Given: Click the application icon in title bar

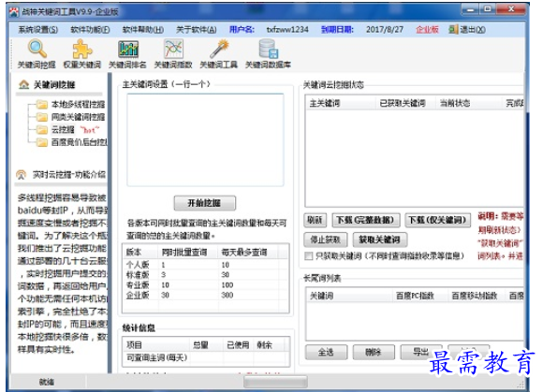Looking at the screenshot, I should tap(14, 12).
